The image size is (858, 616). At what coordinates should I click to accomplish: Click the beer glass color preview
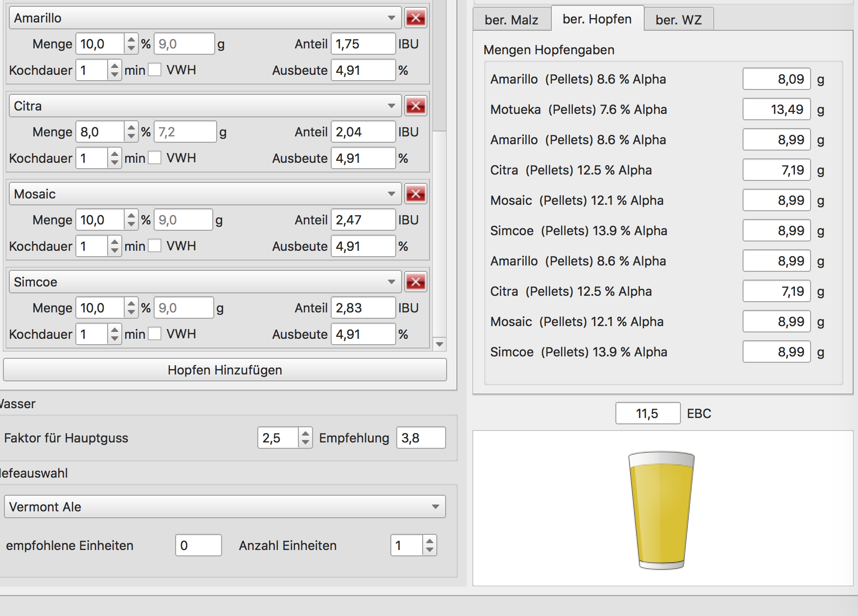tap(661, 509)
